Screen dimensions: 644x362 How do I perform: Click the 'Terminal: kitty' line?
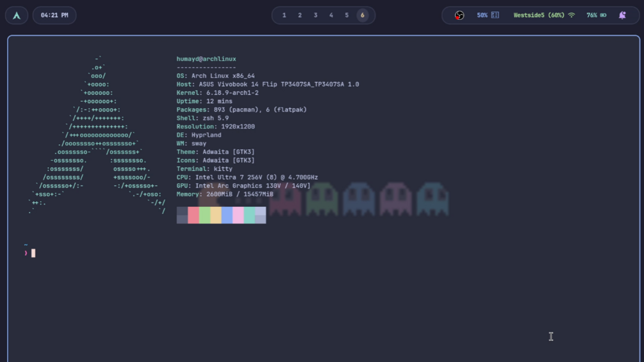[204, 169]
